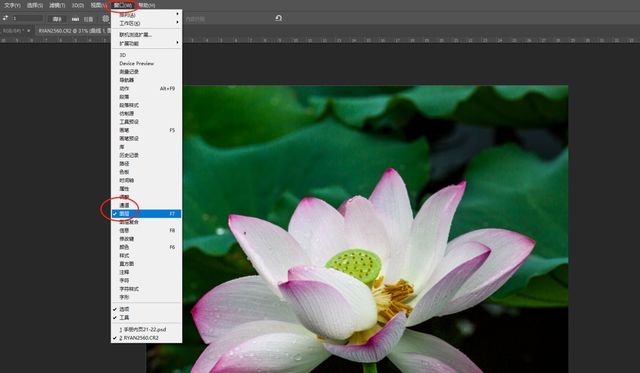Show the 段落样式 (Paragraph Styles) panel
Image resolution: width=640 pixels, height=373 pixels.
click(147, 105)
